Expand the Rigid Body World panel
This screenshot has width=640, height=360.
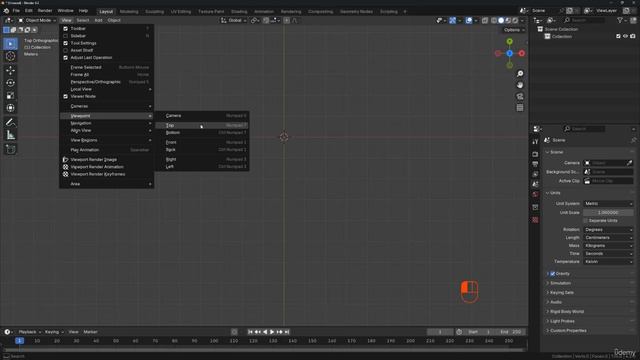(x=566, y=312)
